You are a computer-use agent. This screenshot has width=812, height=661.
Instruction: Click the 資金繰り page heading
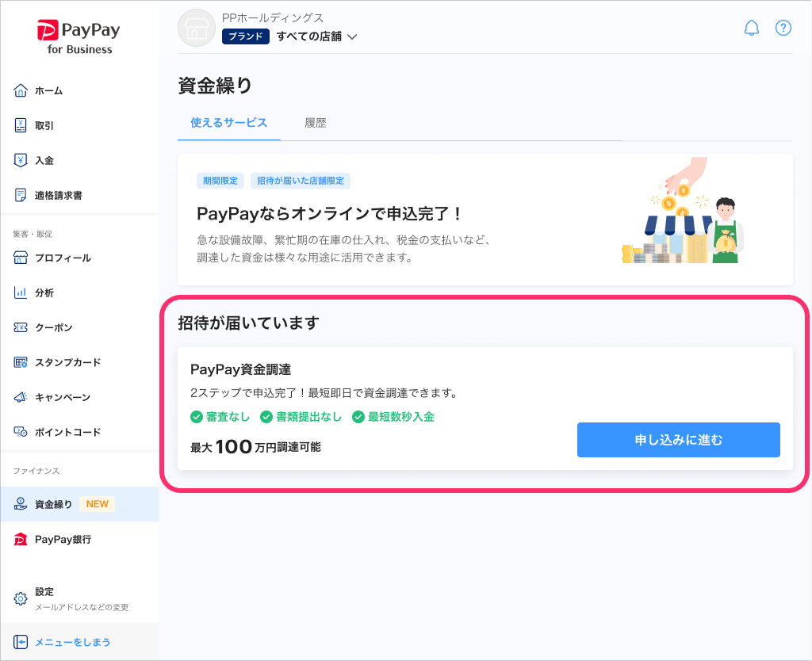tap(215, 86)
